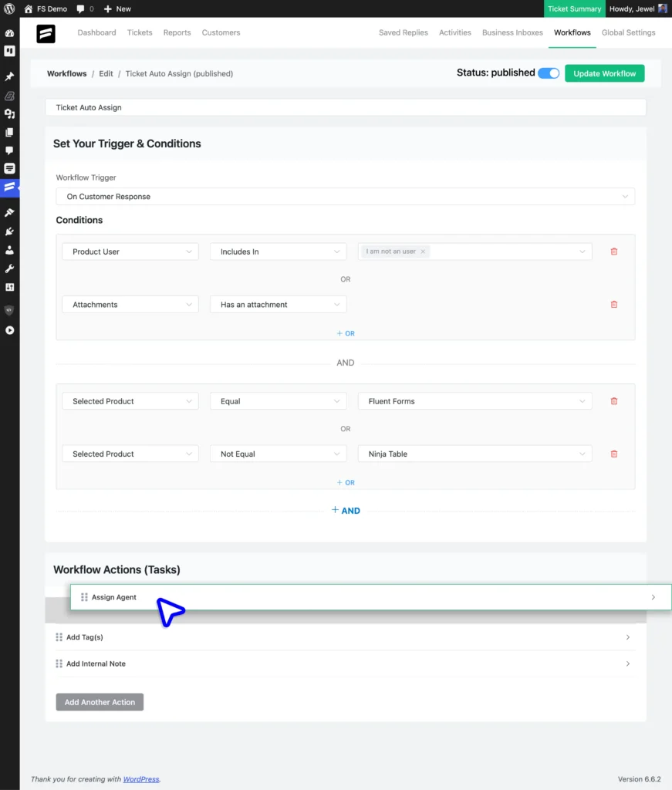Open the Tools wrench icon in sidebar
Image resolution: width=672 pixels, height=790 pixels.
(x=9, y=268)
